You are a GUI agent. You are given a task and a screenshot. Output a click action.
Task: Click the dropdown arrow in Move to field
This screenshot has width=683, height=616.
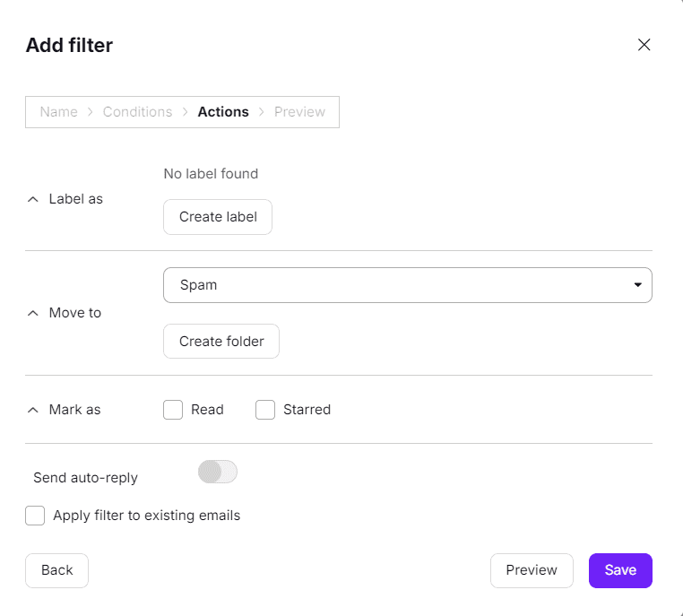[x=637, y=285]
